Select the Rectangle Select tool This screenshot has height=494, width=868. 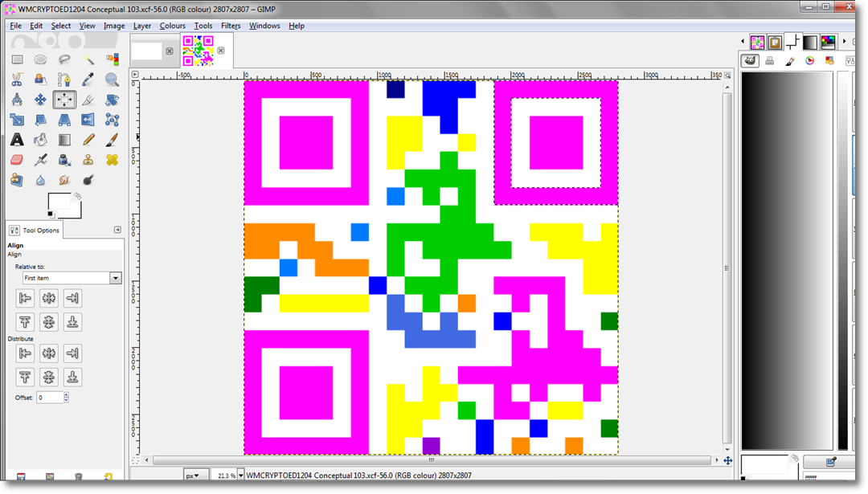click(17, 59)
